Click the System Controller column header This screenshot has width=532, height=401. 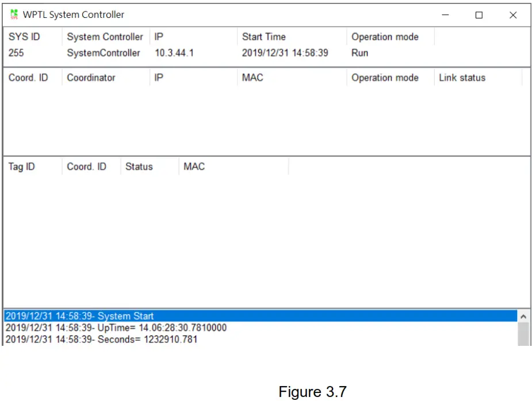click(105, 37)
